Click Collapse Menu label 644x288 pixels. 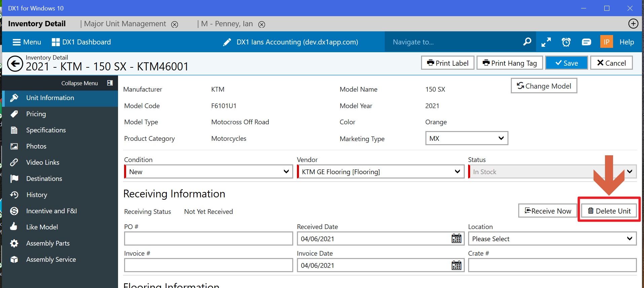click(x=80, y=83)
